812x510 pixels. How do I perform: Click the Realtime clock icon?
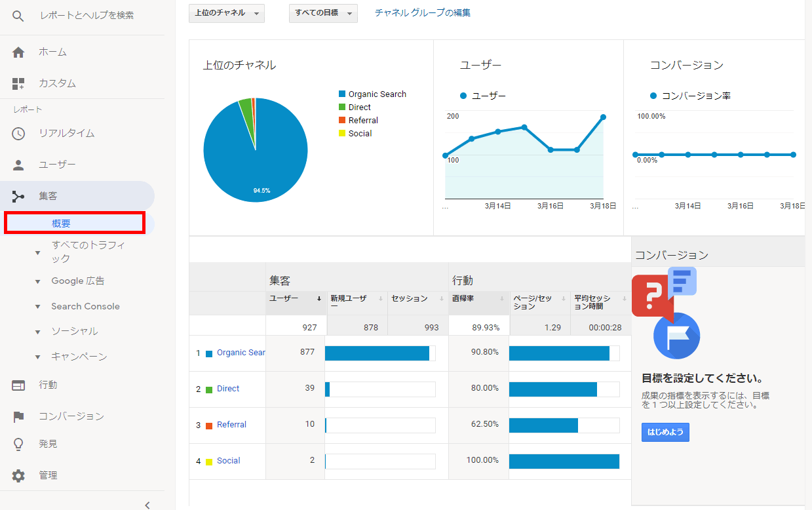pos(18,134)
